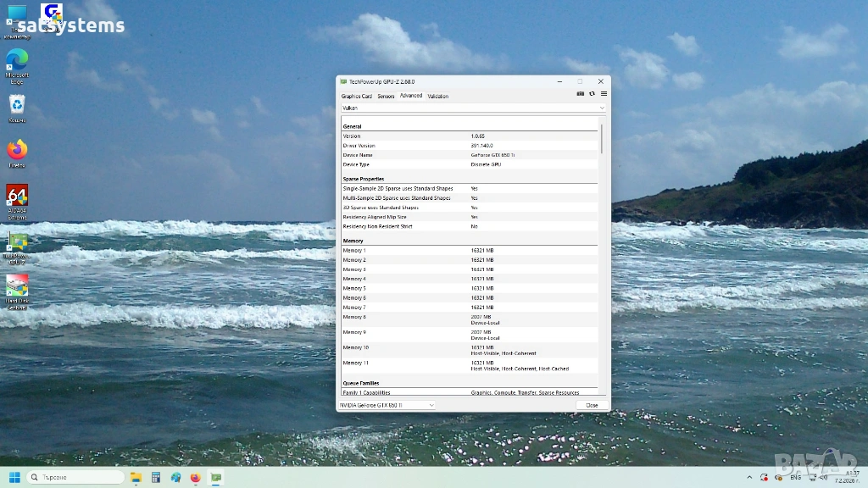Open the Vulkan category dropdown

tap(473, 108)
